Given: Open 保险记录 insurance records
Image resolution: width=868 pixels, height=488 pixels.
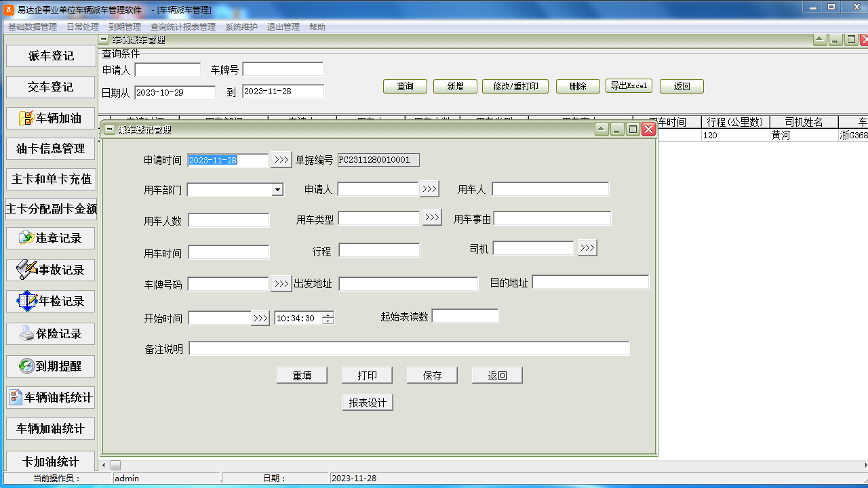Looking at the screenshot, I should coord(51,333).
